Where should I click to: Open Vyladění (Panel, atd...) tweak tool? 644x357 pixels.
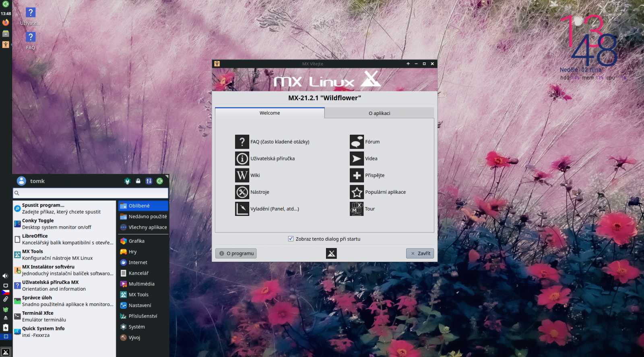tap(267, 209)
